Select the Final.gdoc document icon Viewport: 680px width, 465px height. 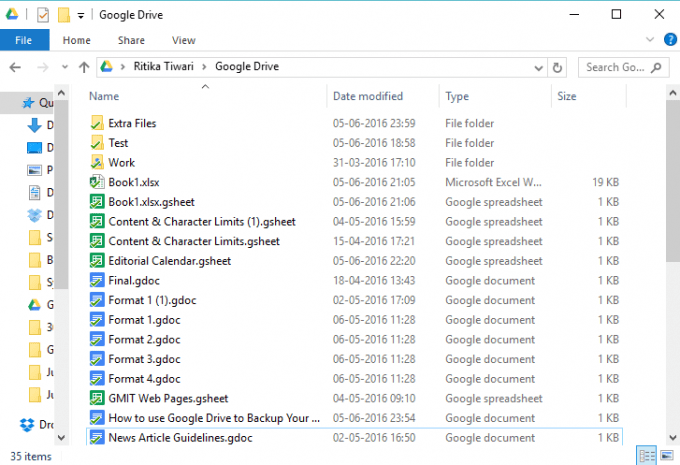[97, 280]
